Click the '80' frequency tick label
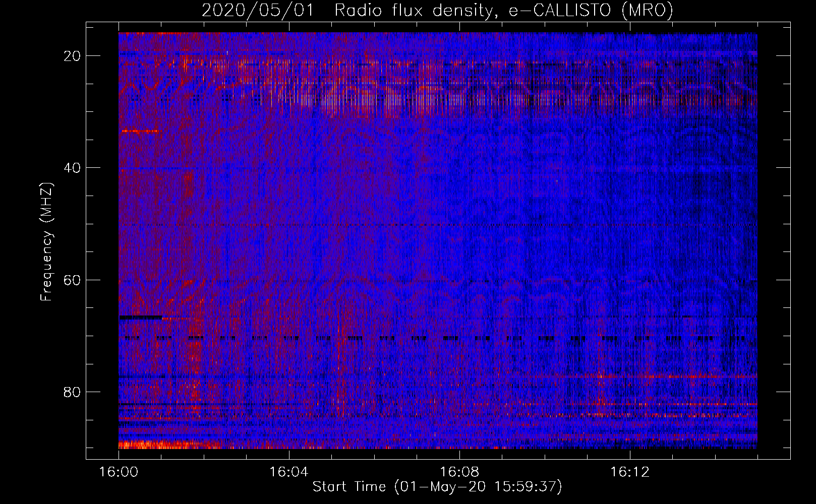This screenshot has width=816, height=504. click(73, 392)
